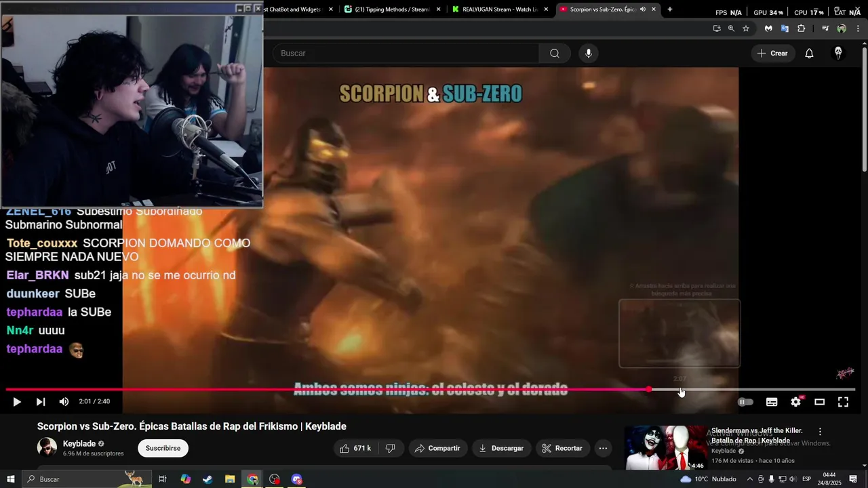The width and height of the screenshot is (868, 488).
Task: Open the Keyblade channel name link
Action: (x=79, y=444)
